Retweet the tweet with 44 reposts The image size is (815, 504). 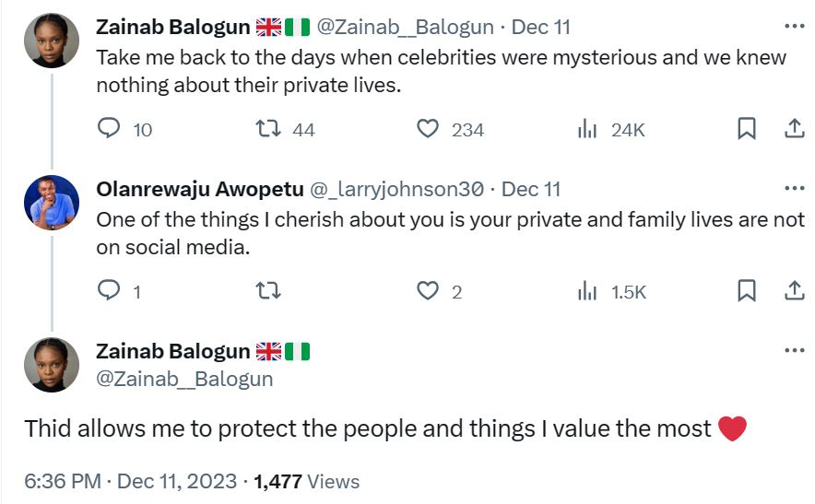click(x=269, y=130)
